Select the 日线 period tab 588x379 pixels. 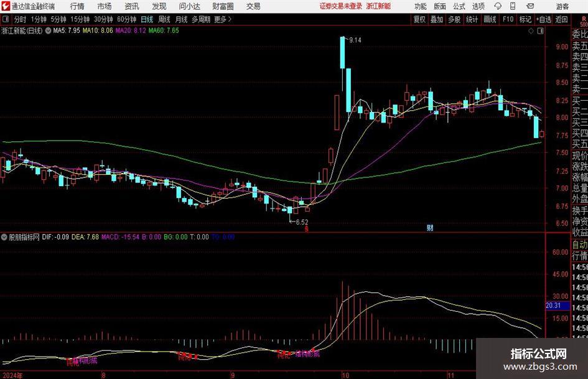click(147, 19)
